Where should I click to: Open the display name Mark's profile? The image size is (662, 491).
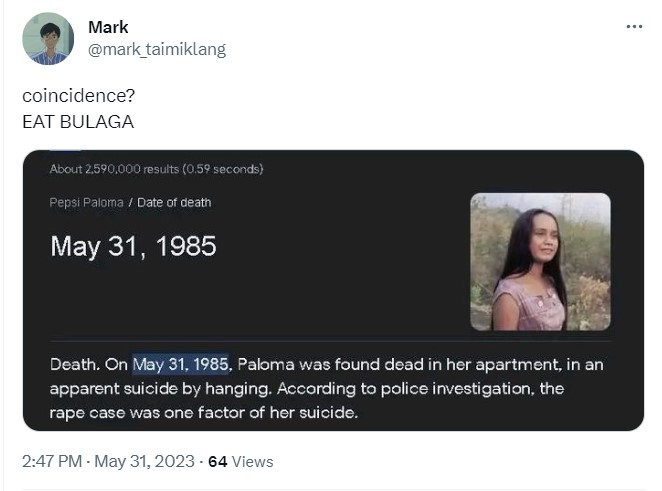(x=108, y=27)
